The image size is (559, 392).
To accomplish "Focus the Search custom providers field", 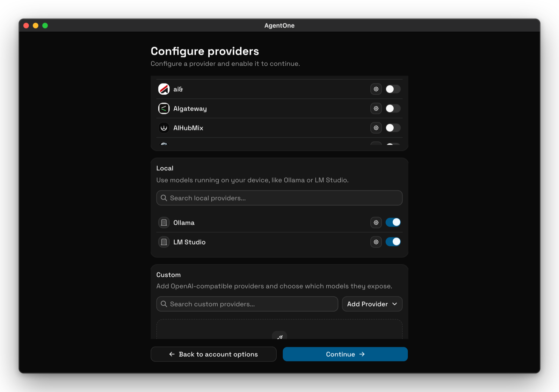I will (x=247, y=304).
